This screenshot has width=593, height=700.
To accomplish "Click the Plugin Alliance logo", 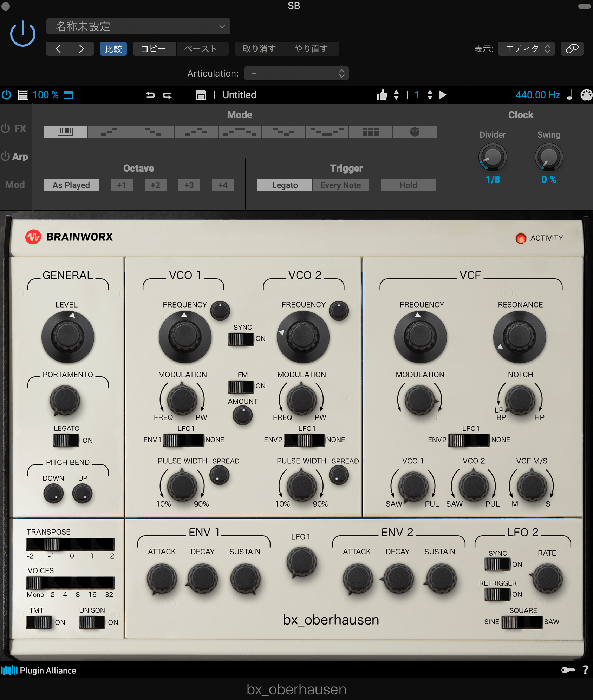I will 39,670.
